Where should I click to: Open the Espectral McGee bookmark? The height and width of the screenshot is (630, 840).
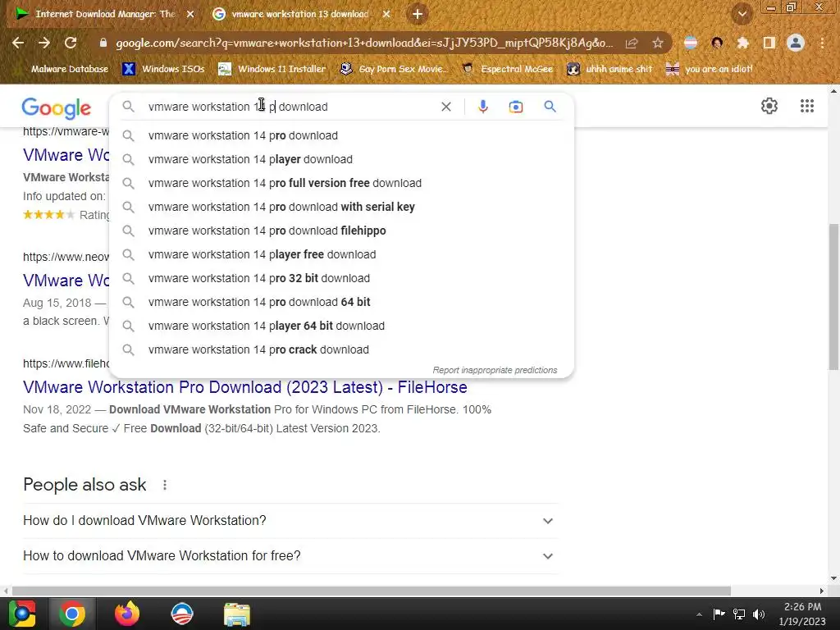507,69
